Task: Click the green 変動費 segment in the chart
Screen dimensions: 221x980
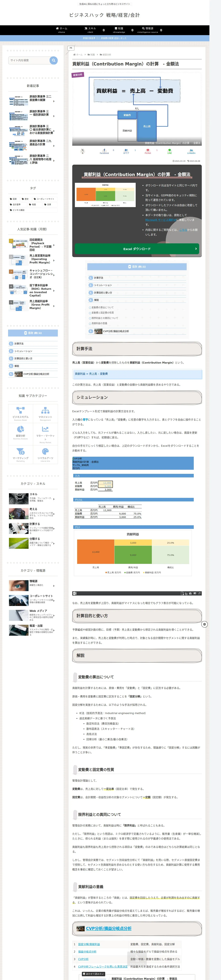Action: (x=133, y=555)
